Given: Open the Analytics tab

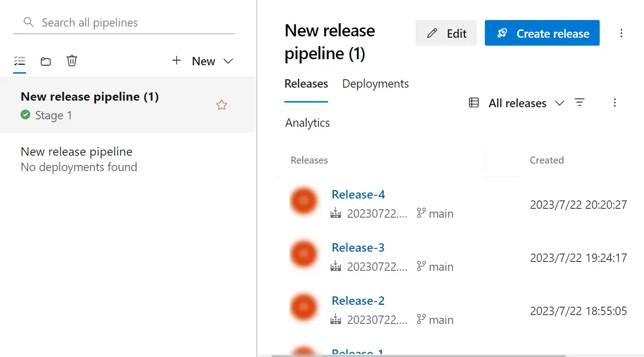Looking at the screenshot, I should 308,123.
